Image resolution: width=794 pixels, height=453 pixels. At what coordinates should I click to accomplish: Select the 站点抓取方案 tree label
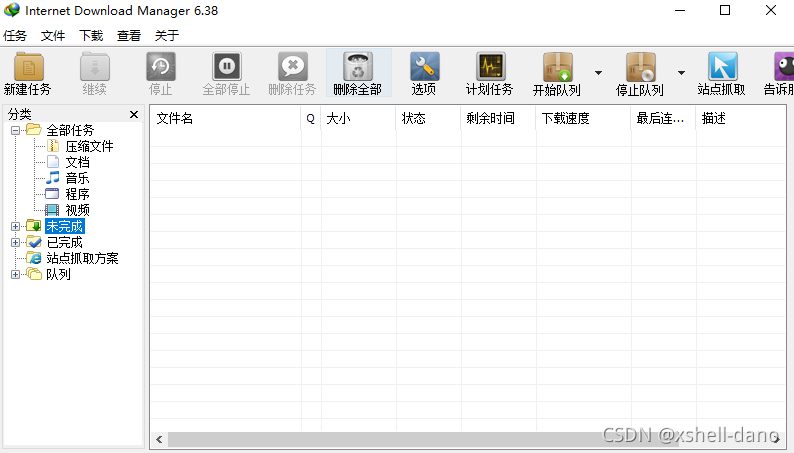click(83, 258)
